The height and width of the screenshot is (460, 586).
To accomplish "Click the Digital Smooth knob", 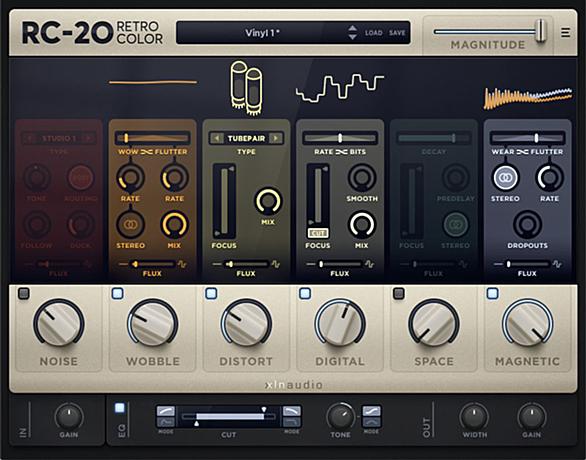I will (362, 177).
